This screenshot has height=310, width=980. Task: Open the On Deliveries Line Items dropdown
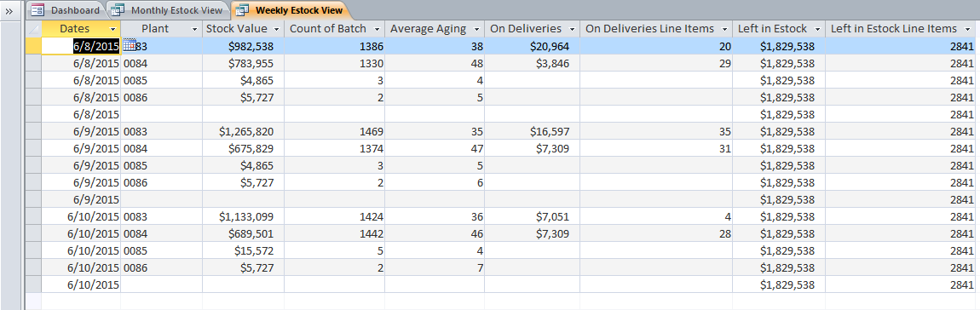click(x=725, y=29)
